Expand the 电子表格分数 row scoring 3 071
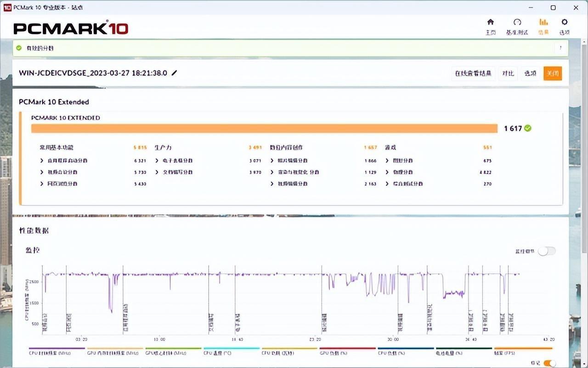 pos(209,161)
